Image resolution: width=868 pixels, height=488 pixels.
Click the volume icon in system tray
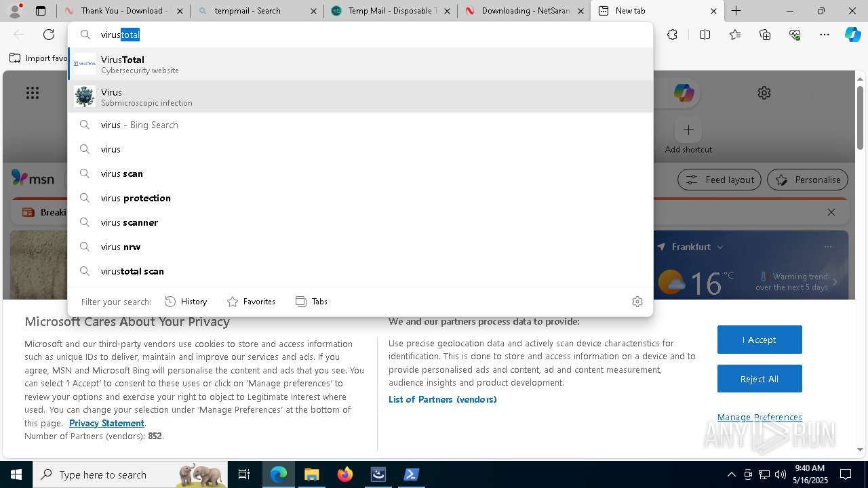[781, 474]
